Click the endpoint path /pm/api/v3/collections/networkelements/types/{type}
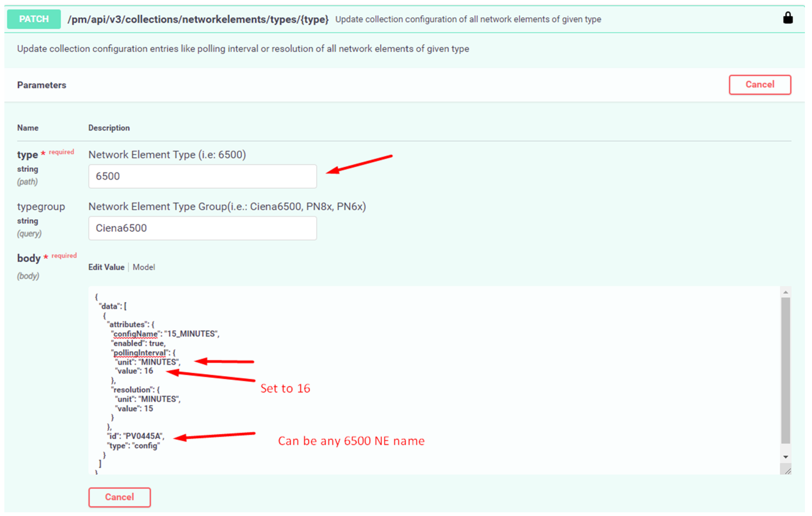The width and height of the screenshot is (812, 516). [x=198, y=19]
